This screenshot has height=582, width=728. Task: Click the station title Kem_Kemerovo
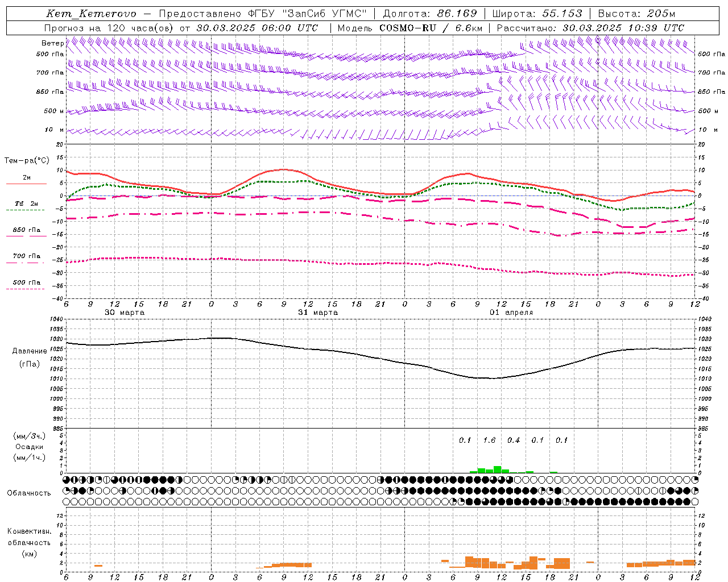click(91, 14)
